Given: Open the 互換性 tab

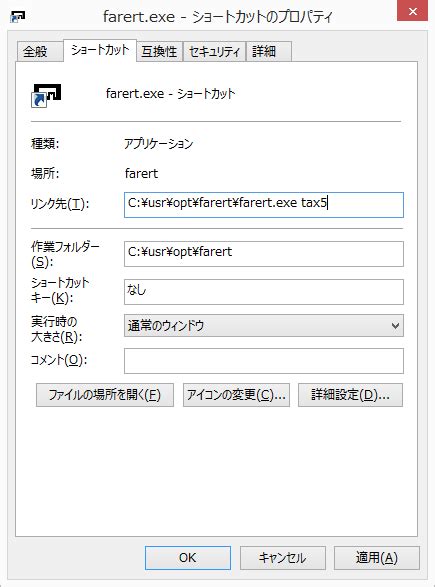Looking at the screenshot, I should (159, 51).
